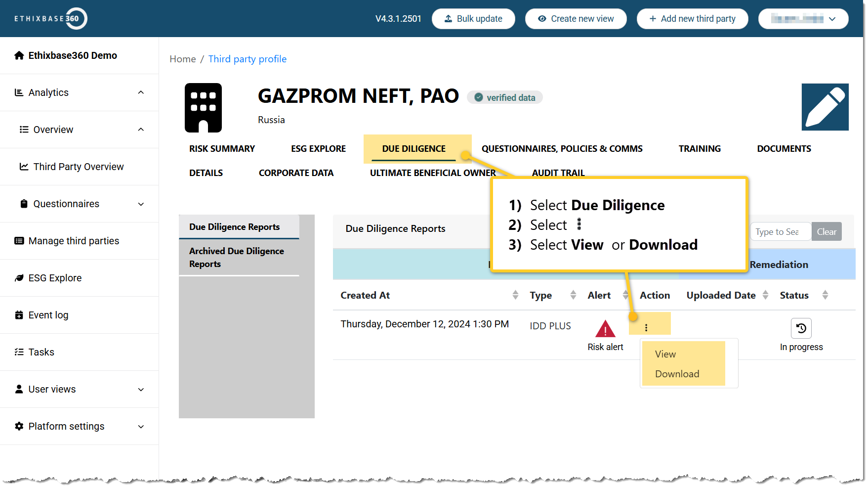Collapse the Analytics section chevron
This screenshot has width=868, height=489.
click(x=141, y=92)
